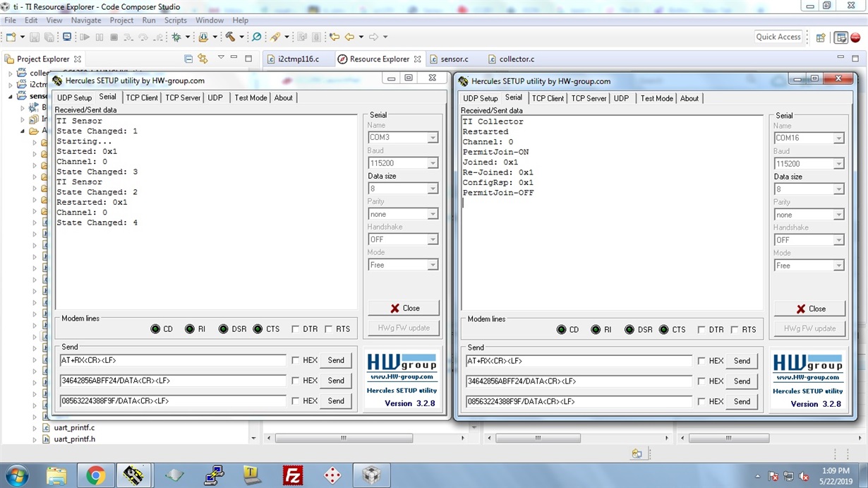The width and height of the screenshot is (868, 488).
Task: Click the Save toolbar icon
Action: [x=35, y=37]
